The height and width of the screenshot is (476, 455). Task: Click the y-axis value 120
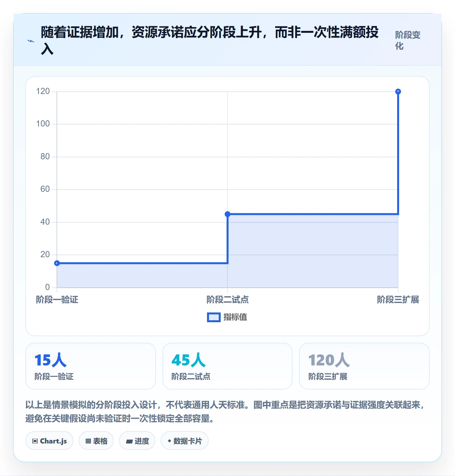[43, 91]
